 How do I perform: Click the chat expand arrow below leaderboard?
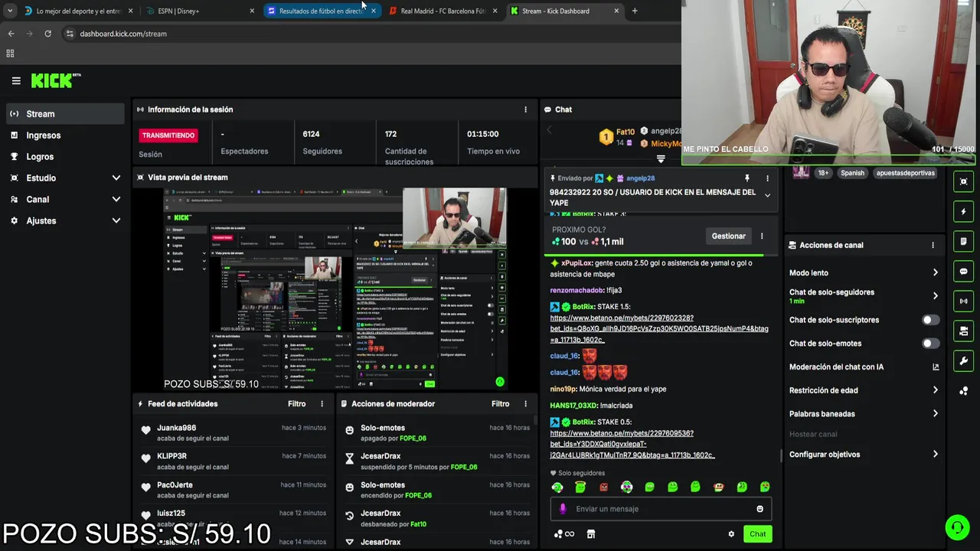click(661, 159)
